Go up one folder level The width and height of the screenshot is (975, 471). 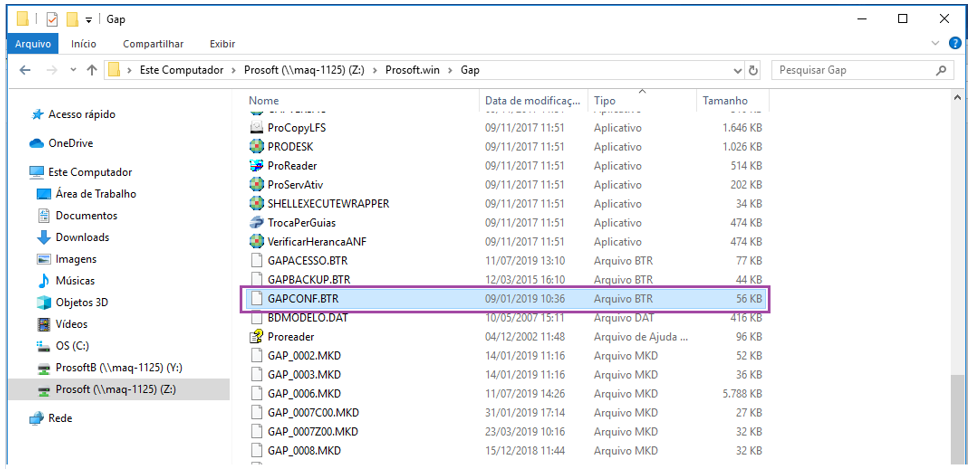click(92, 70)
